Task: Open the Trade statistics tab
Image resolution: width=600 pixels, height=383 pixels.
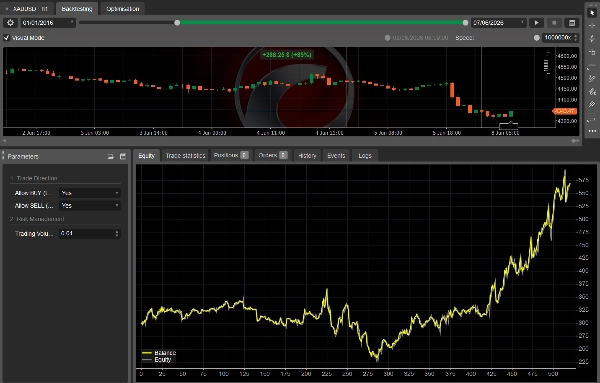Action: click(x=185, y=156)
